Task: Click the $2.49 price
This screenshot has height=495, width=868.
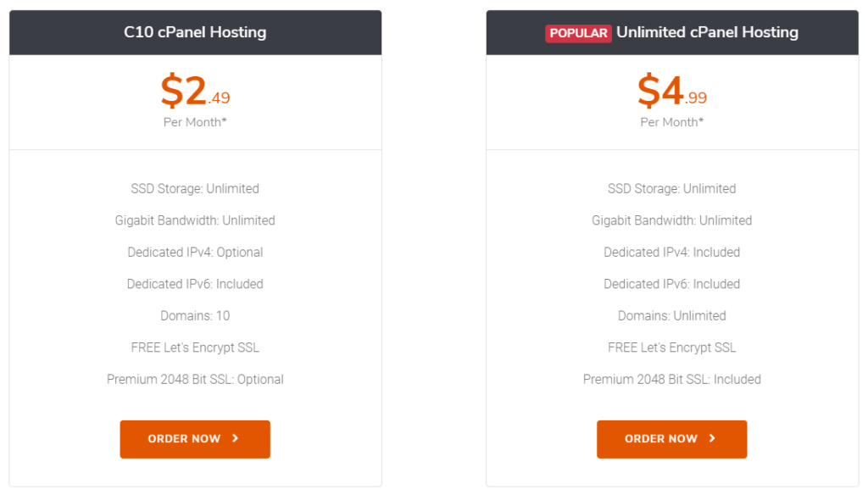Action: tap(195, 91)
